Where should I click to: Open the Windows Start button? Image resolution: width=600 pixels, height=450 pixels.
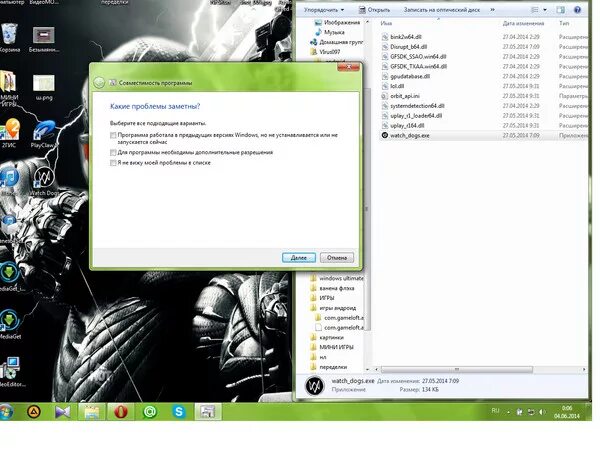coord(5,412)
